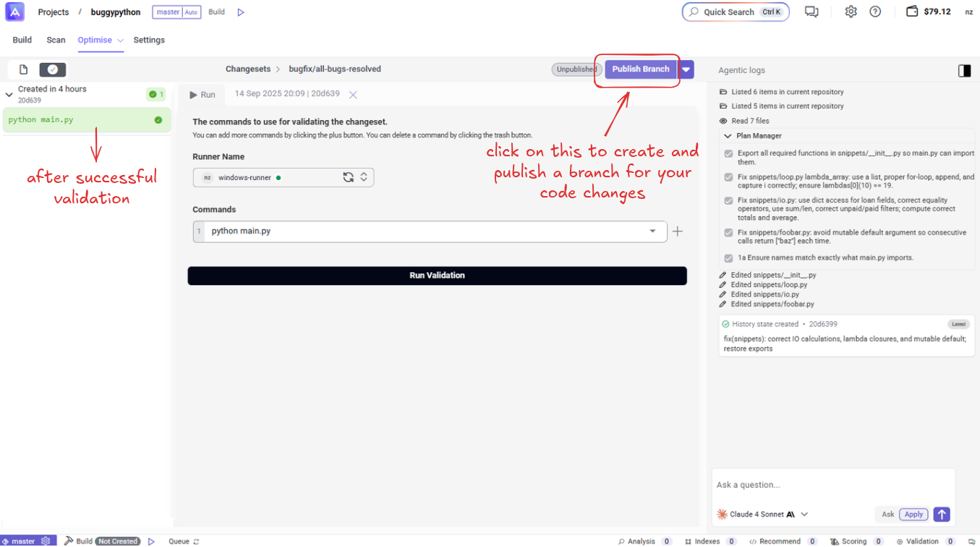Image resolution: width=980 pixels, height=547 pixels.
Task: Click the build play icon beside Build
Action: coord(241,12)
